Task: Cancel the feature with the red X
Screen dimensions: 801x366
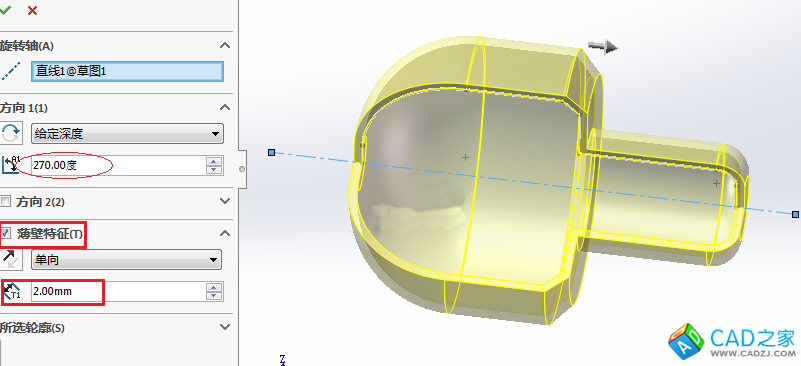Action: [x=32, y=10]
